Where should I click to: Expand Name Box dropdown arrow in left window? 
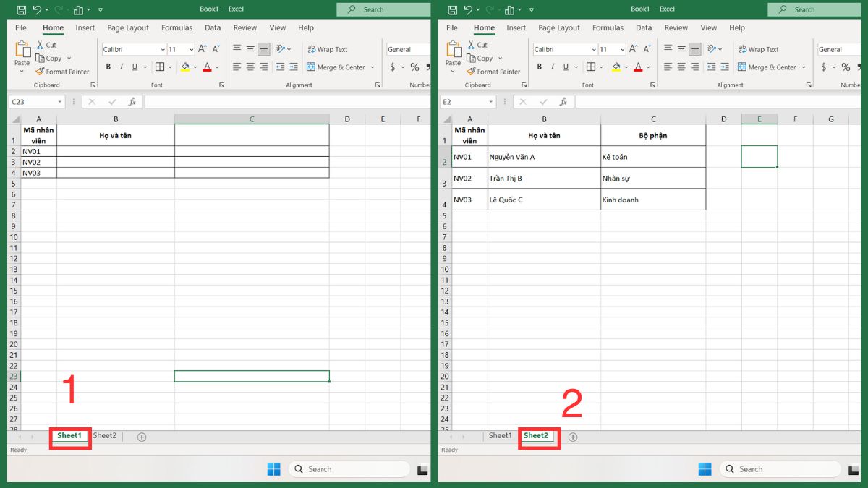[59, 102]
